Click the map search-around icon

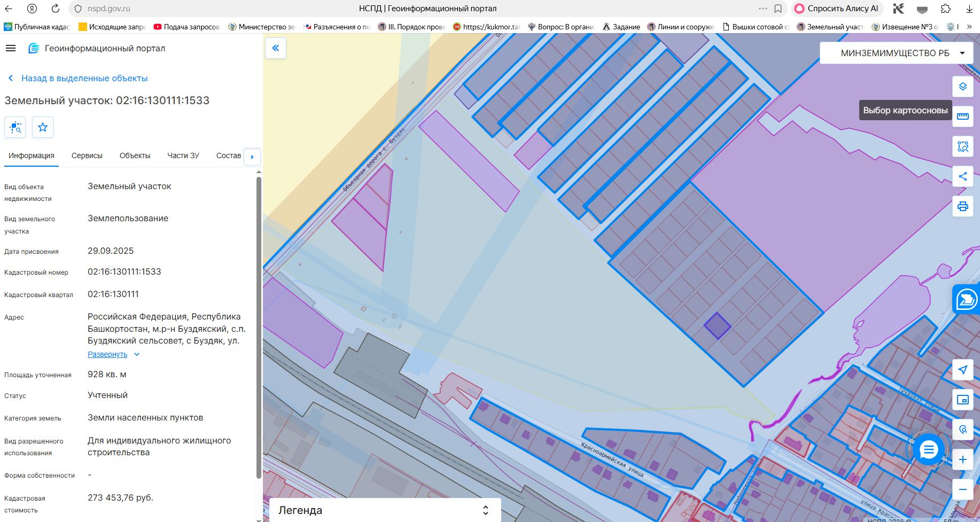pos(962,430)
